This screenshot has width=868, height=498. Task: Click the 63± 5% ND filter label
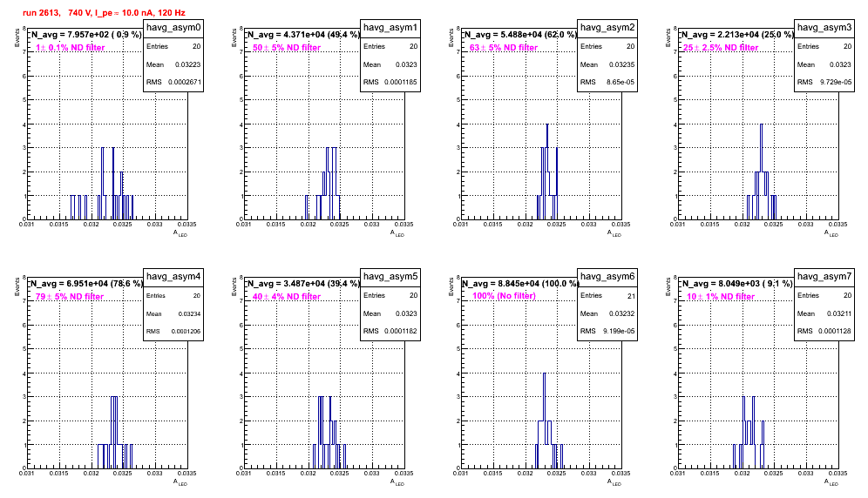click(x=504, y=48)
